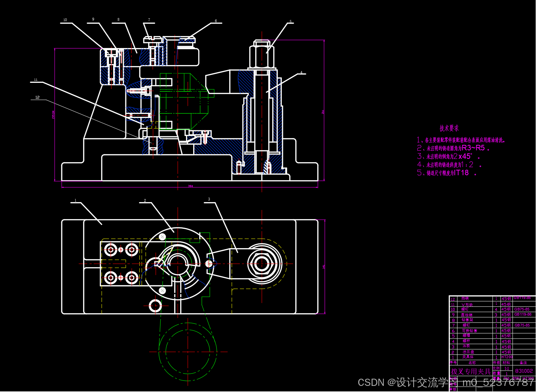Select quantity 4 in the row 10 螺钉
Image resolution: width=536 pixels, height=392 pixels.
pyautogui.click(x=496, y=310)
